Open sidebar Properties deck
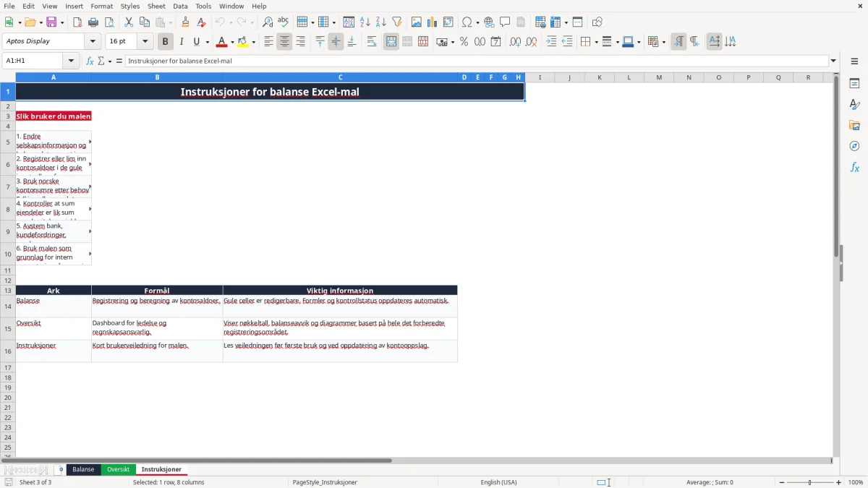 coord(854,84)
